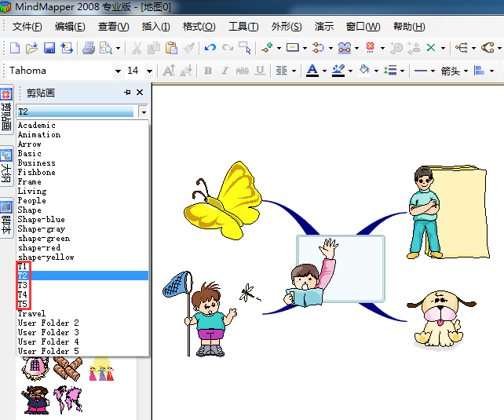Open the 插入(I) menu
Viewport: 504px width, 420px height.
pos(155,27)
